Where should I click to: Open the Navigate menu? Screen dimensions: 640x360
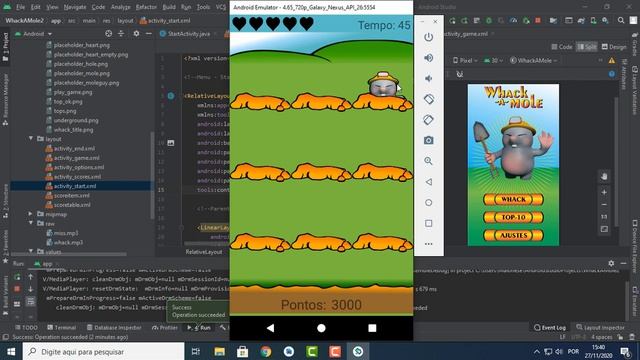coord(75,7)
